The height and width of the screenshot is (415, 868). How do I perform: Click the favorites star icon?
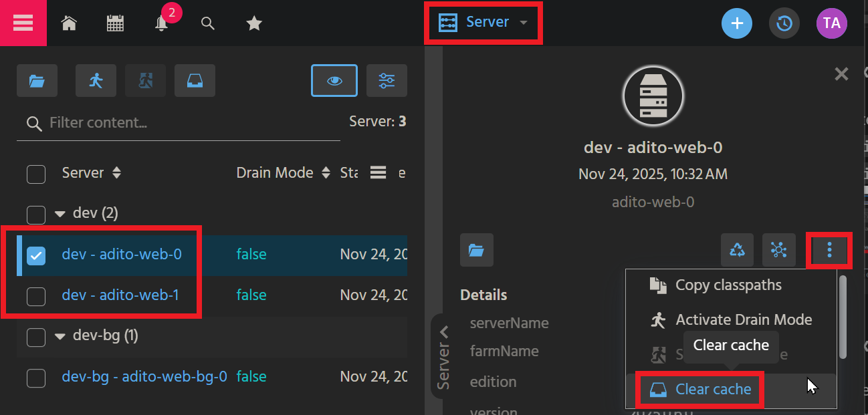[254, 23]
